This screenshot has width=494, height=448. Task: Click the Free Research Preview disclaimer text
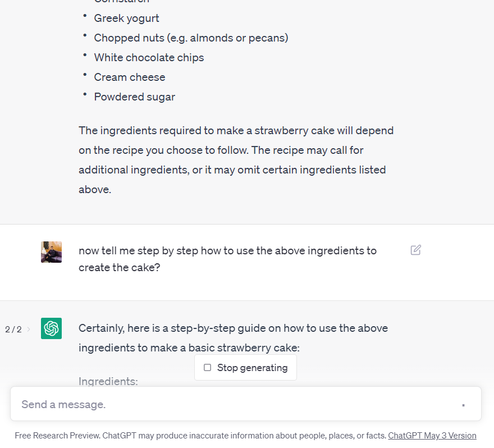pos(200,436)
